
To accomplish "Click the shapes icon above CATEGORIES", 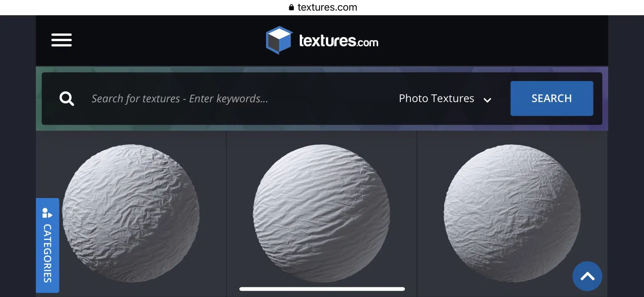I will click(47, 213).
